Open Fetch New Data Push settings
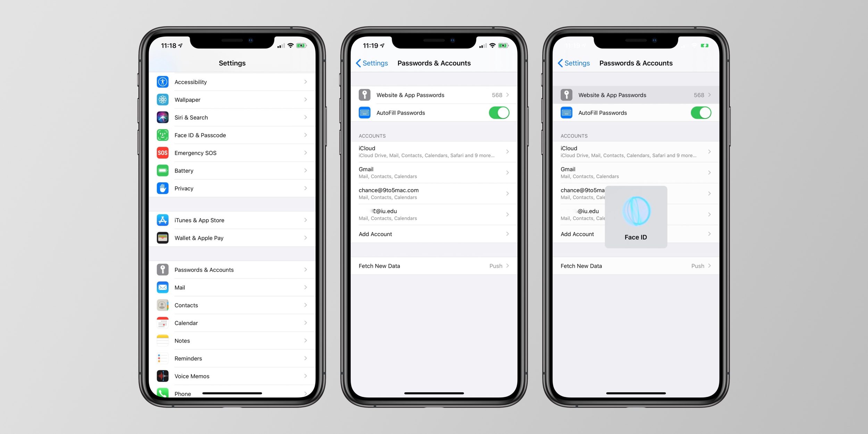The height and width of the screenshot is (434, 868). coord(433,266)
